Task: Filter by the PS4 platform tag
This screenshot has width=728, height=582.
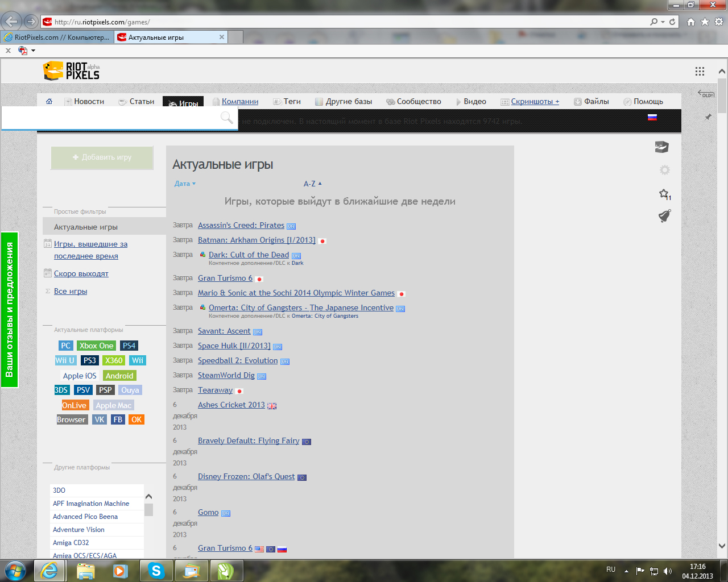Action: 129,346
